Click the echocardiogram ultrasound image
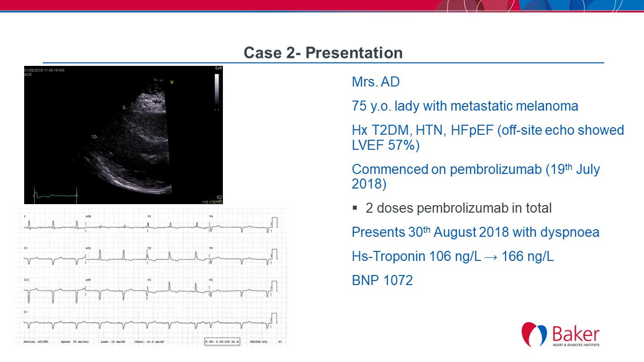Screen dimensions: 644x362 [123, 135]
